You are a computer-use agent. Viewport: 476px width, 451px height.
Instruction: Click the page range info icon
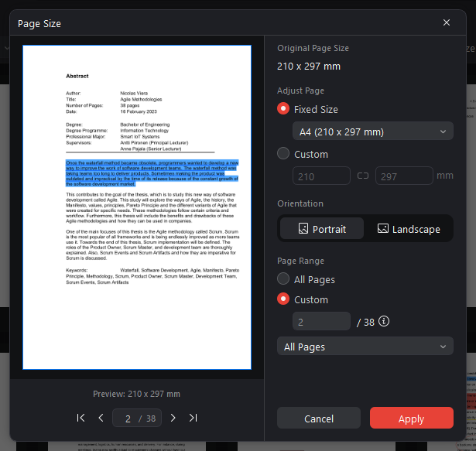pos(383,322)
